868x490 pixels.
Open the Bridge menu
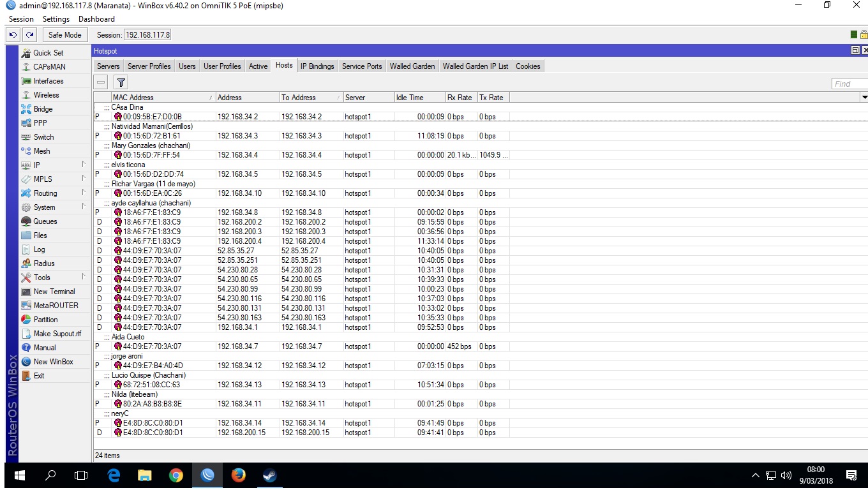(x=43, y=109)
